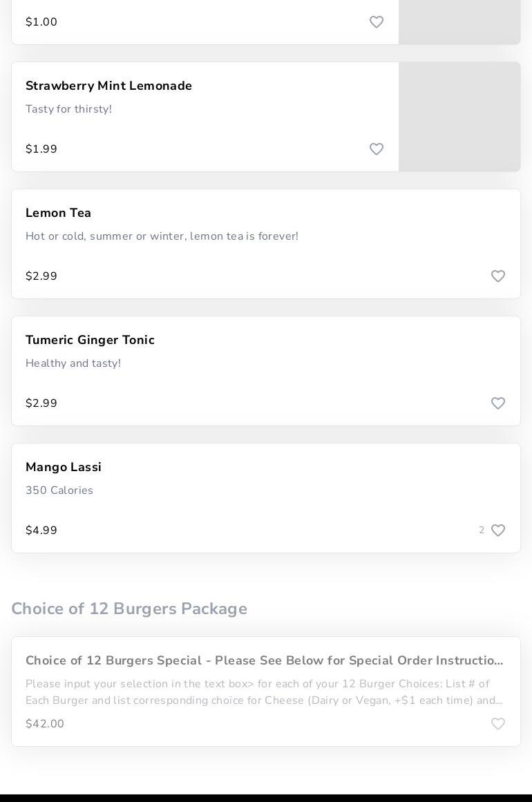Favorite the $1.00 item with heart icon
Image resolution: width=532 pixels, height=802 pixels.
377,22
